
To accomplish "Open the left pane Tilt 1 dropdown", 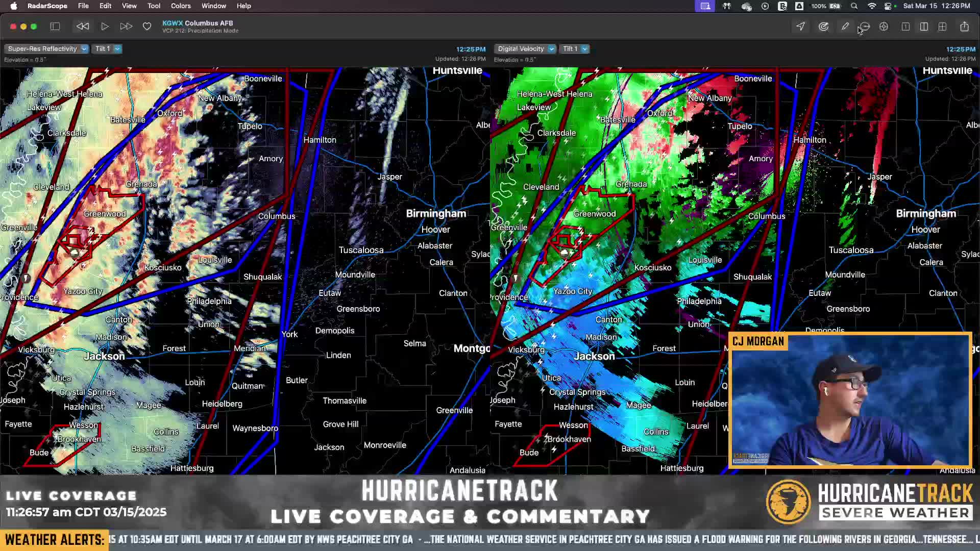I will (107, 49).
